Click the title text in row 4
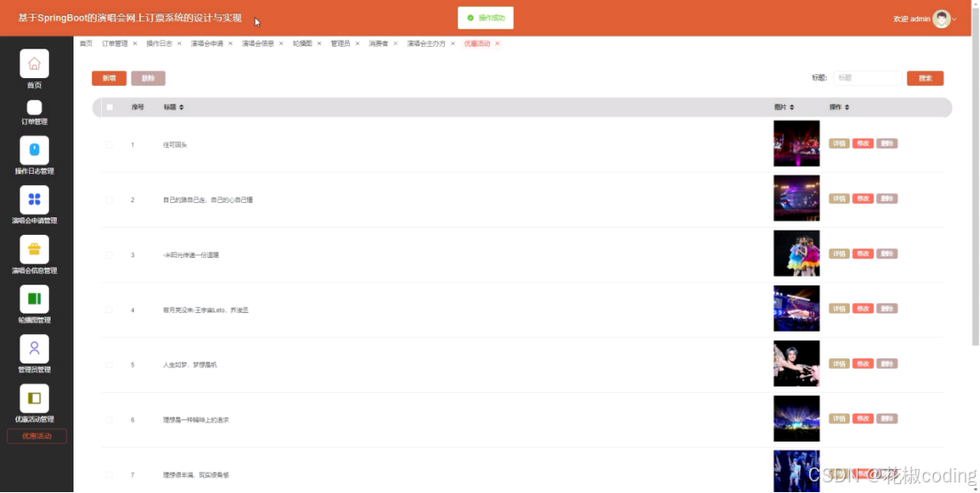 [206, 310]
